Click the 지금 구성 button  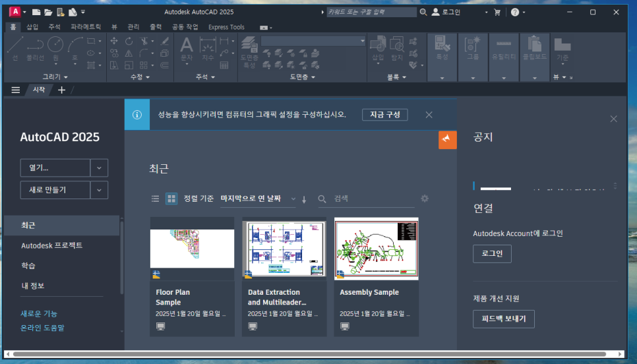point(384,115)
